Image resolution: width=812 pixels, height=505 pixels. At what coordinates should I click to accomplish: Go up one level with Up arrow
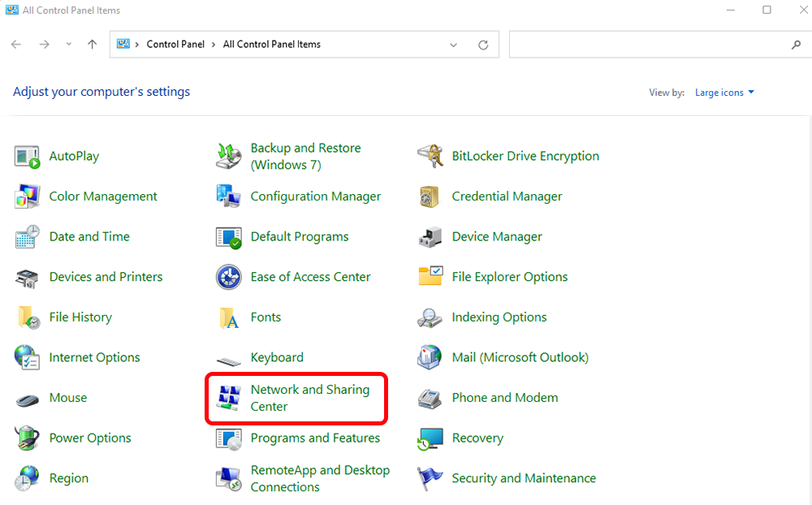click(92, 45)
